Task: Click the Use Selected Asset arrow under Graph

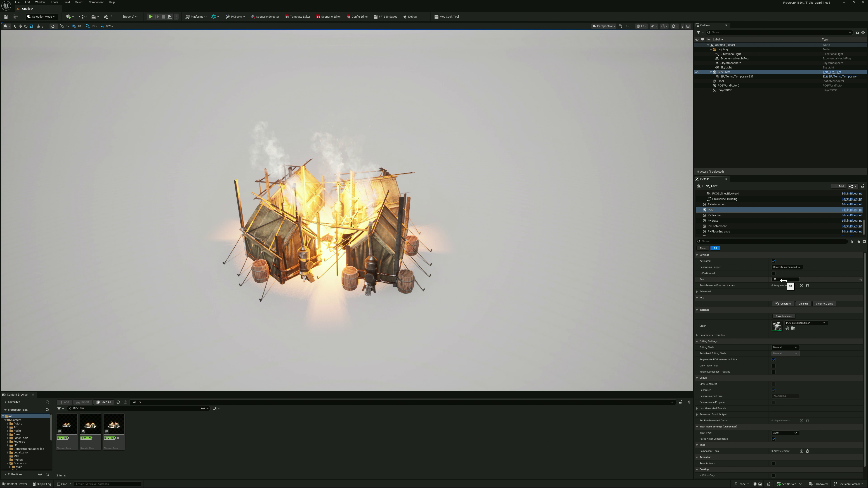Action: (787, 328)
